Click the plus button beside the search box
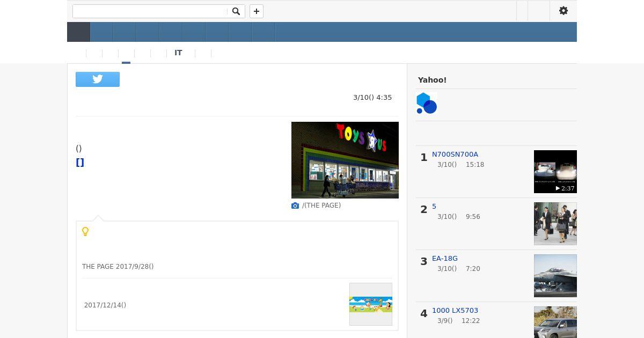The width and height of the screenshot is (644, 338). coord(257,11)
